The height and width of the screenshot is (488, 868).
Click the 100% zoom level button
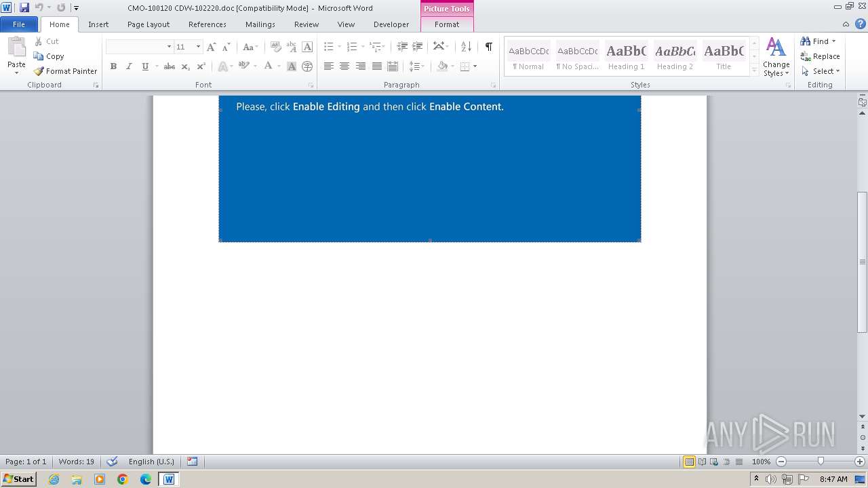pyautogui.click(x=761, y=462)
